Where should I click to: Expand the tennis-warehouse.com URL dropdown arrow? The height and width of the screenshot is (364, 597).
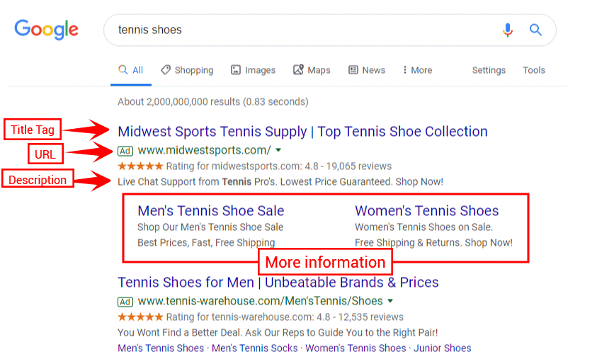(390, 301)
